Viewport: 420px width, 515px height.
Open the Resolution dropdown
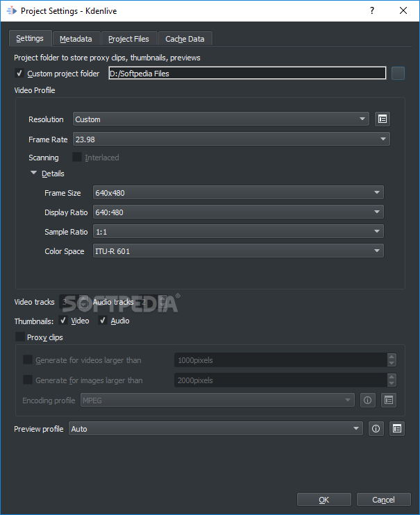221,119
